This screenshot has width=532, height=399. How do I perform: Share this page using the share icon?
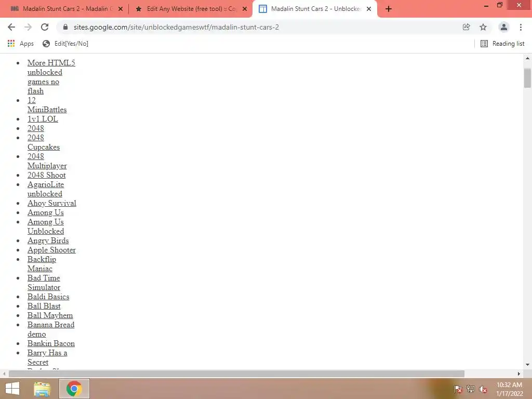466,27
